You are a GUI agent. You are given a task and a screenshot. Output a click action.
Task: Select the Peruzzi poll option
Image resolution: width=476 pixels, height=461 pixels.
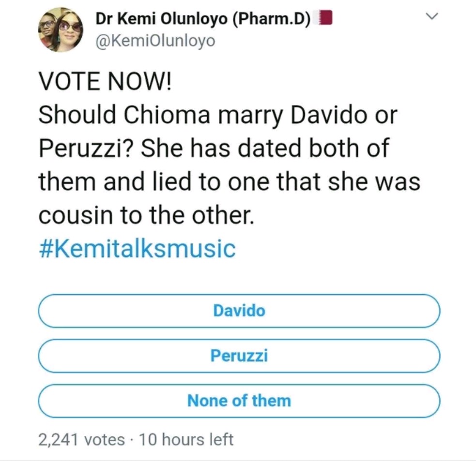[x=239, y=356]
